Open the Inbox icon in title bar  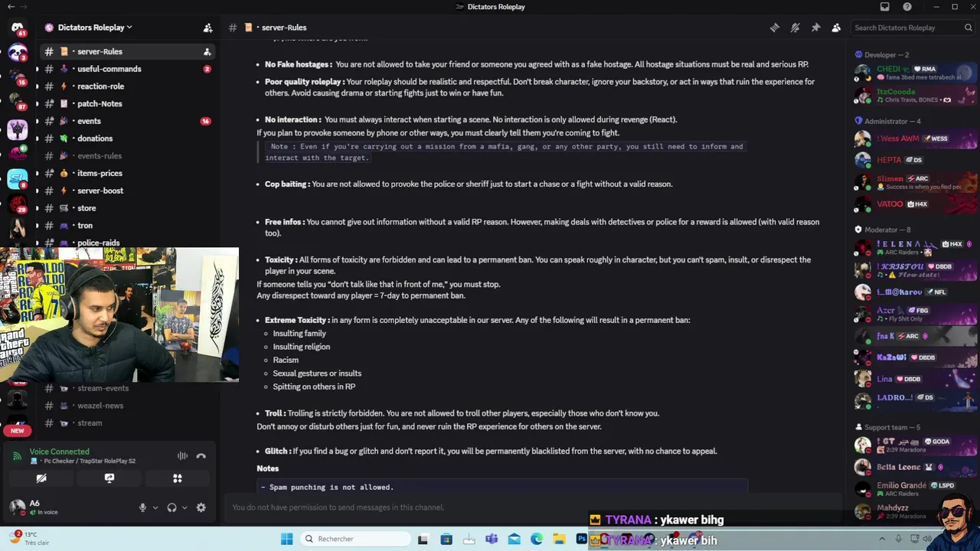[x=885, y=7]
